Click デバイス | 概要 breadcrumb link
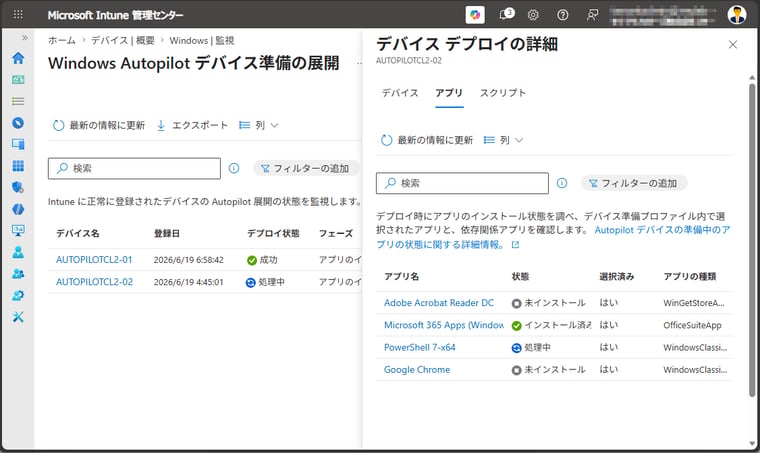This screenshot has width=760, height=453. (123, 40)
